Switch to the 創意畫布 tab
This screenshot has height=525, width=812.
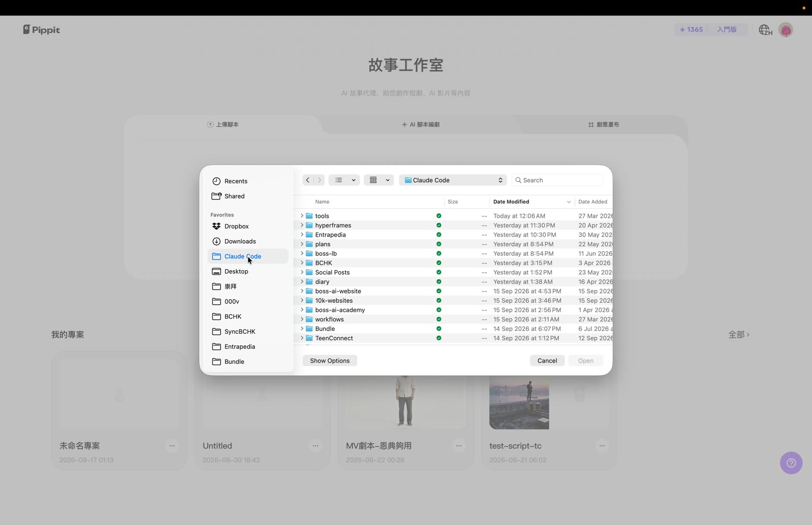point(603,124)
